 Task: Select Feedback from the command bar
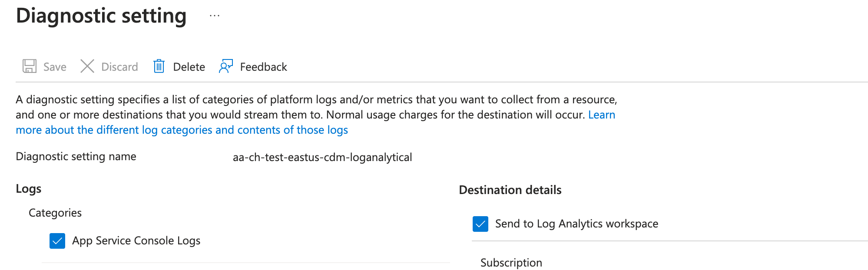point(264,66)
